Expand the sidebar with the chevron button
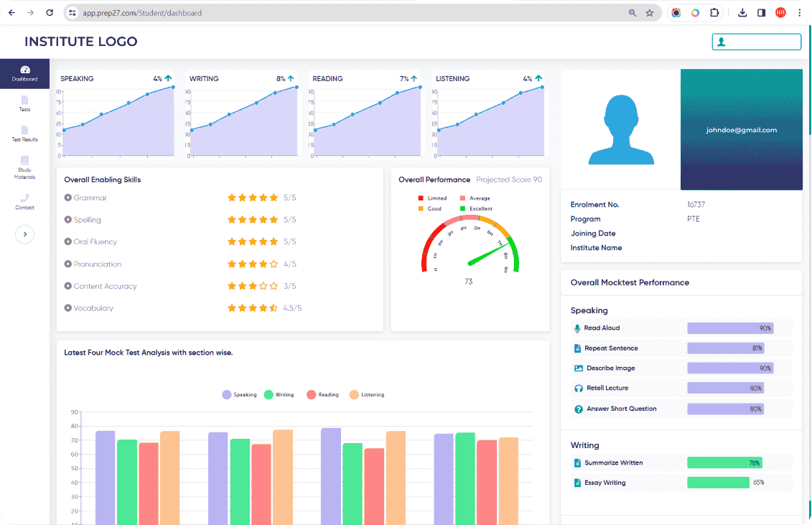The height and width of the screenshot is (525, 812). [24, 234]
